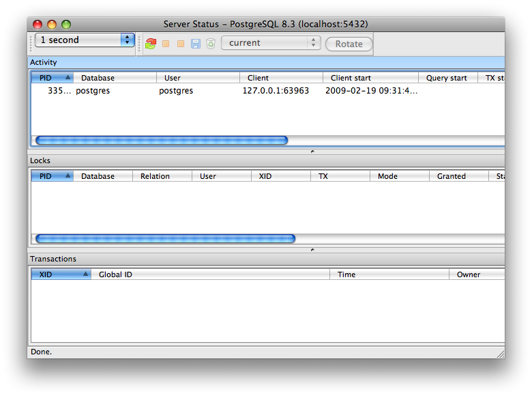Click the Activity panel's horizontal scrollbar
Screen dimensions: 532x396
(161, 140)
